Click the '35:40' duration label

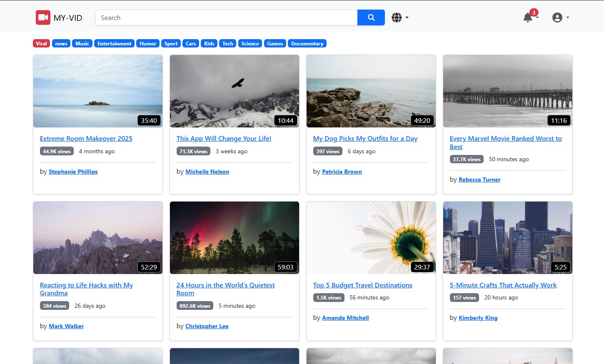pos(149,120)
